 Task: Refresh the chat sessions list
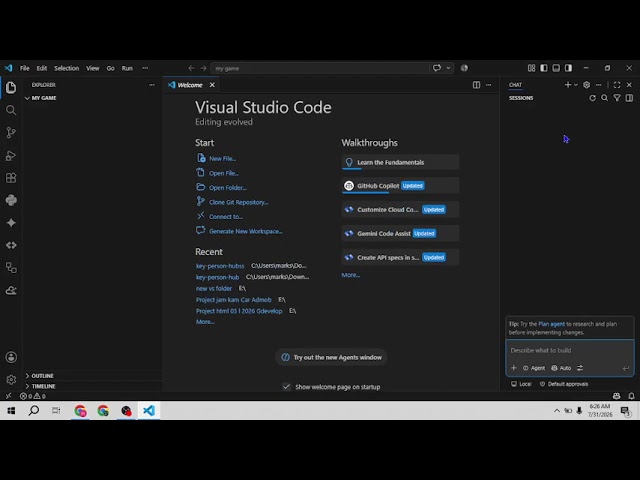click(592, 98)
